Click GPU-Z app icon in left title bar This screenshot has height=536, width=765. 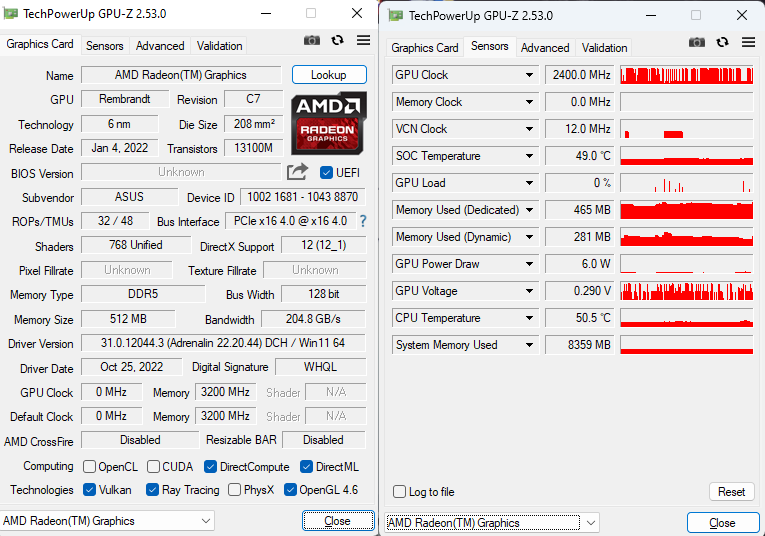tap(11, 14)
